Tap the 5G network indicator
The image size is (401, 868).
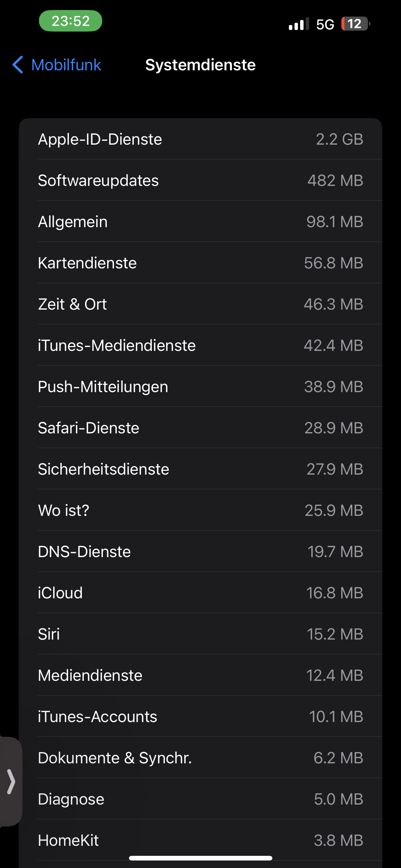click(x=325, y=24)
